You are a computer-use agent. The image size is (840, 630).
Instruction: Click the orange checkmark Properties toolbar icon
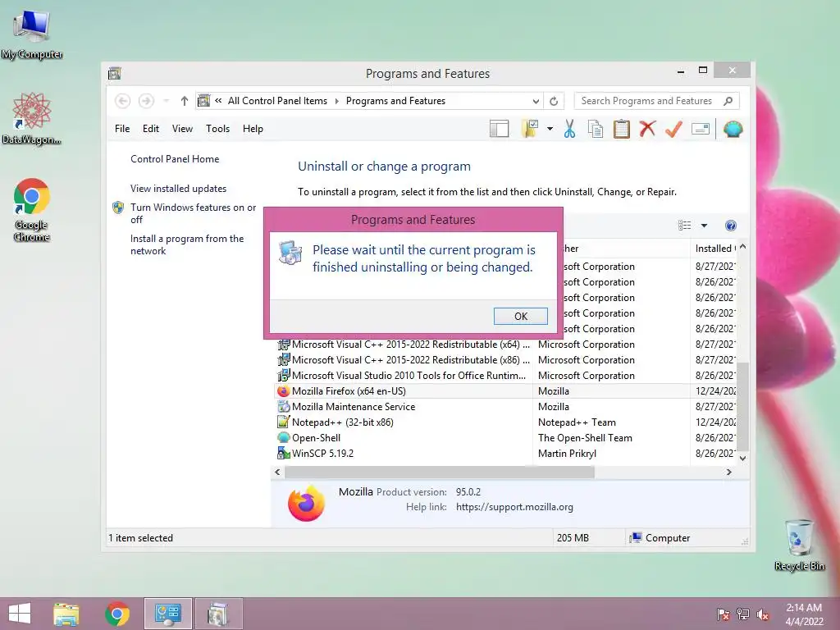pyautogui.click(x=673, y=129)
